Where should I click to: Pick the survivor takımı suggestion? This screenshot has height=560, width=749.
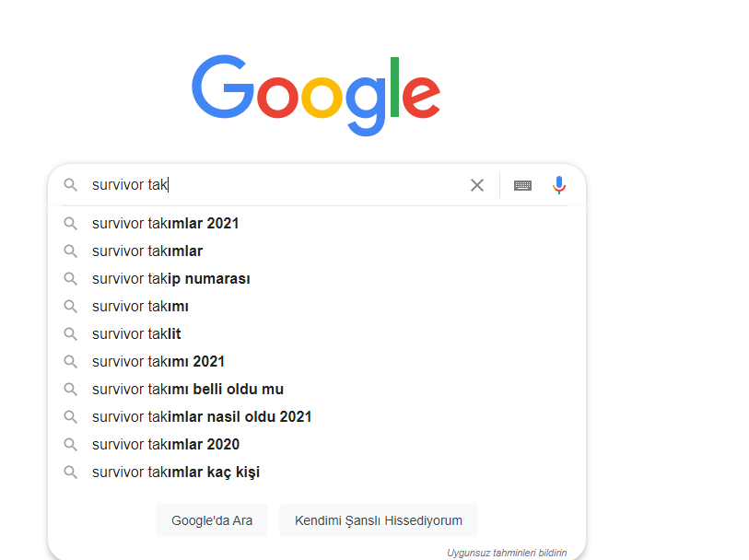316,306
